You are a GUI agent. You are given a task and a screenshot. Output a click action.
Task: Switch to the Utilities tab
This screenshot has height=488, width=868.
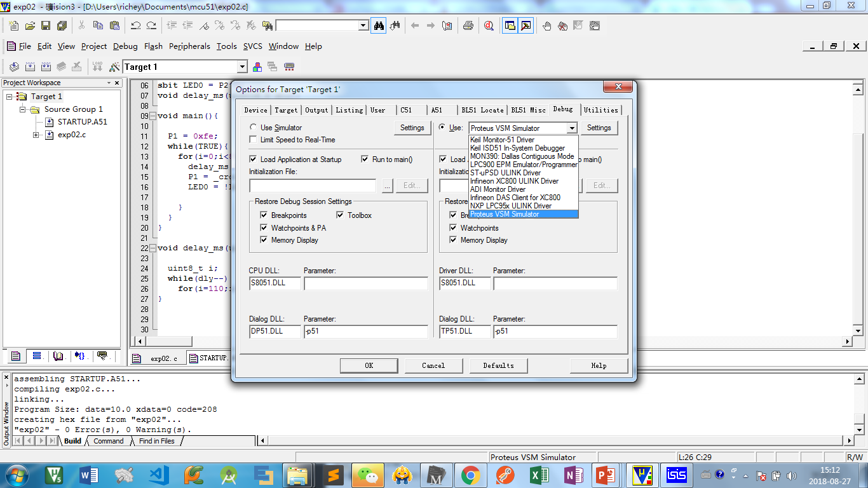600,110
